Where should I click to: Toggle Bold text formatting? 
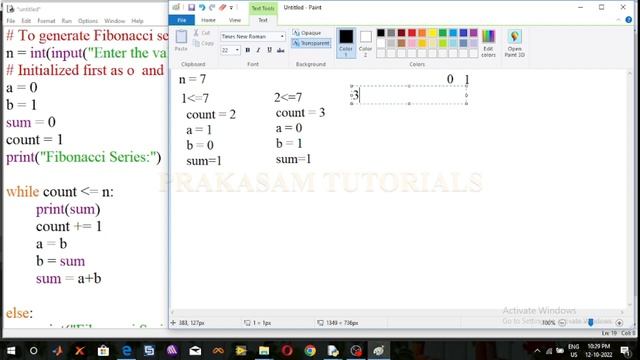point(247,50)
